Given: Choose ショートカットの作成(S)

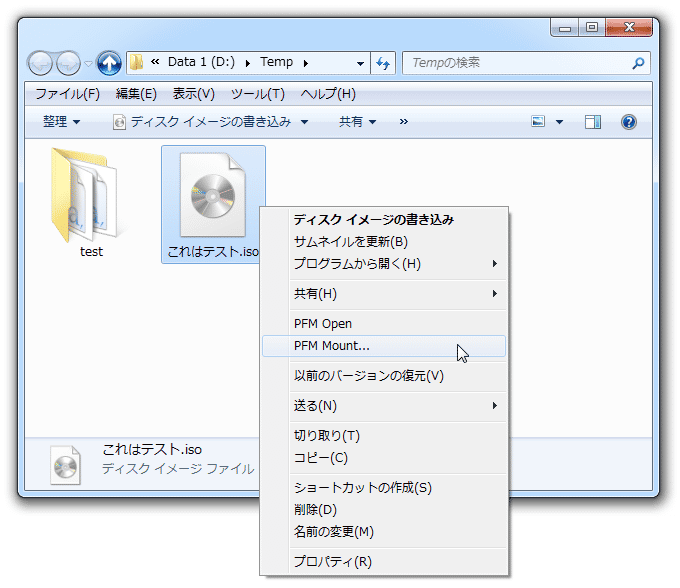Looking at the screenshot, I should 384,488.
